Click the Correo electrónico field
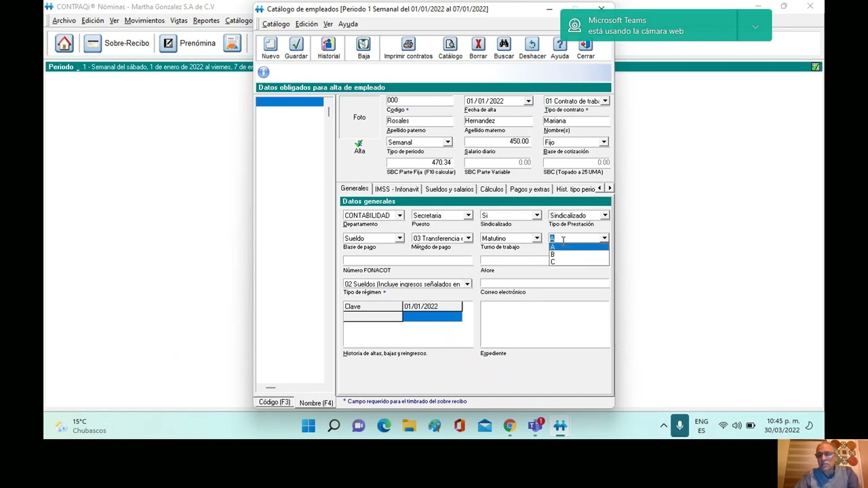868x488 pixels. coord(545,283)
